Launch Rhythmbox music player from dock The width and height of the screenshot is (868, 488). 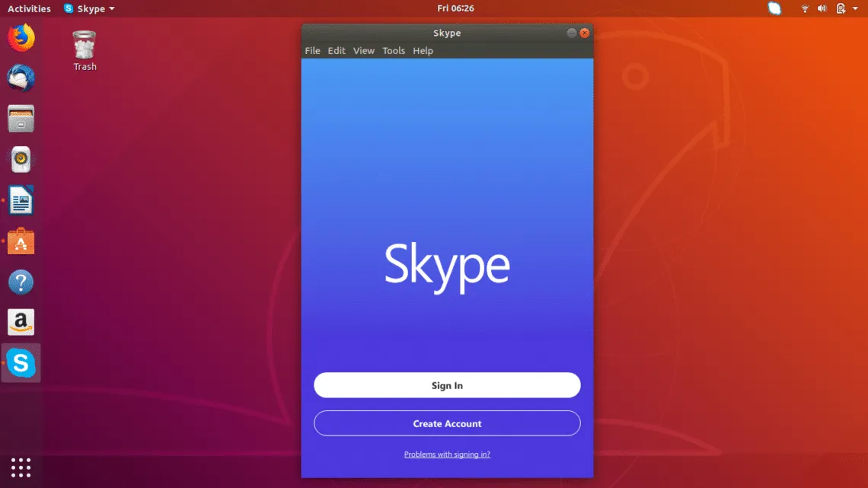point(21,160)
